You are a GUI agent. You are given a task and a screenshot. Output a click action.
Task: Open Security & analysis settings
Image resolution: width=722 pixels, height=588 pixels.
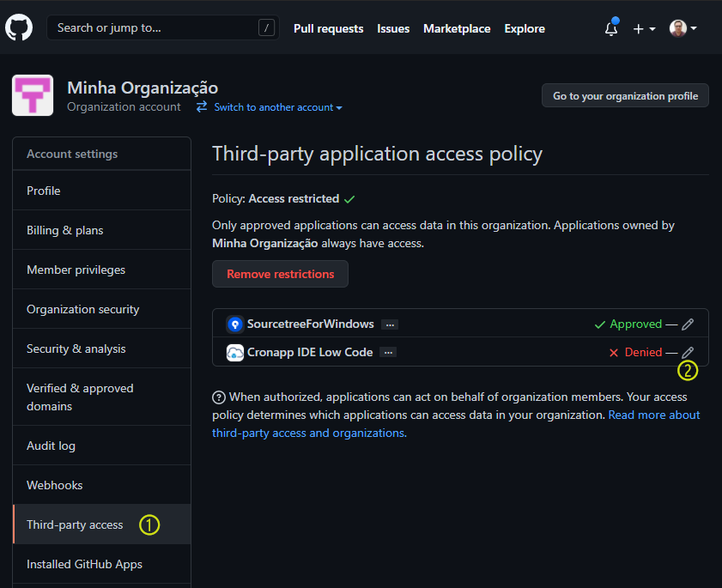coord(102,349)
